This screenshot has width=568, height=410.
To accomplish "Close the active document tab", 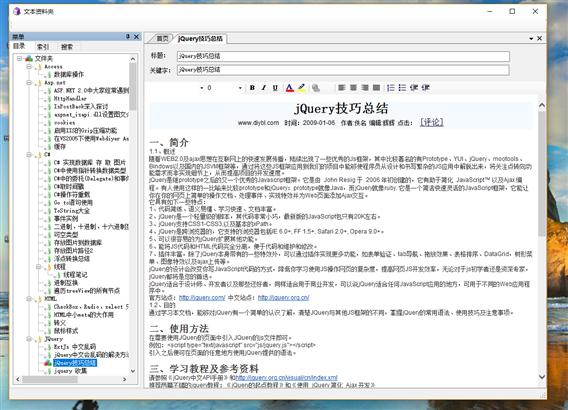I will click(x=539, y=38).
